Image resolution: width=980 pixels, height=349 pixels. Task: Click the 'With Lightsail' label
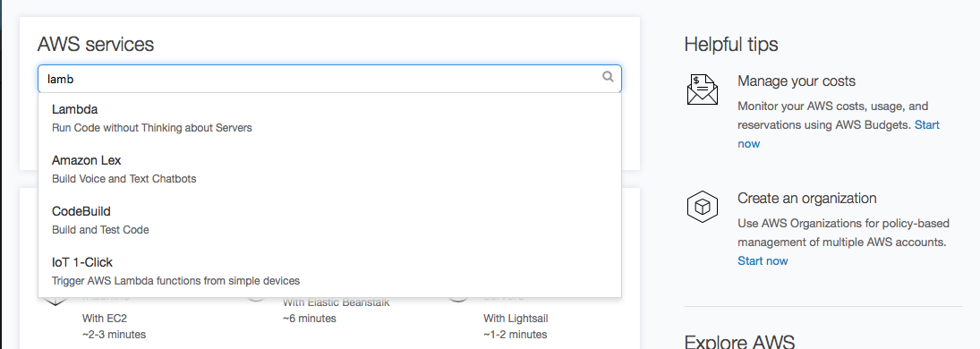click(516, 319)
